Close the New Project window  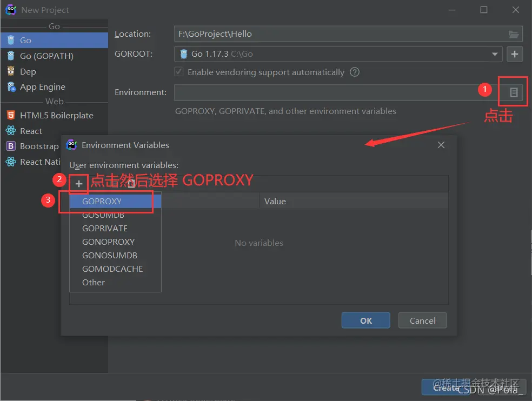click(516, 10)
